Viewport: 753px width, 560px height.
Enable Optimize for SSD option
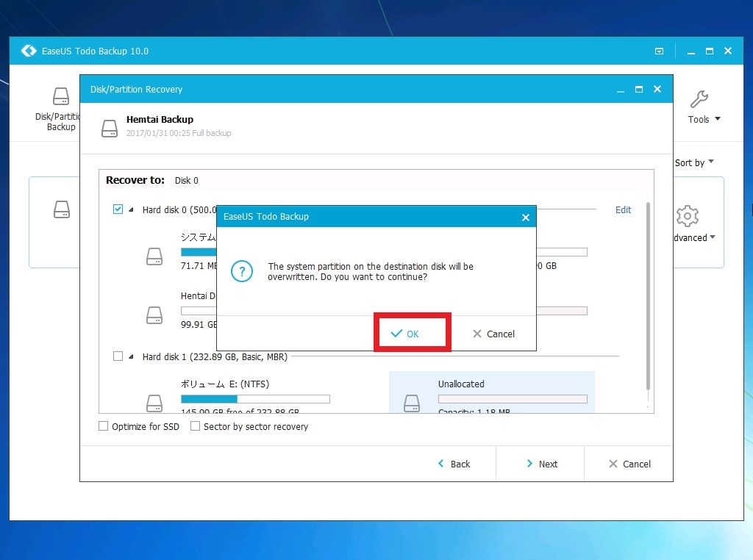[x=103, y=426]
